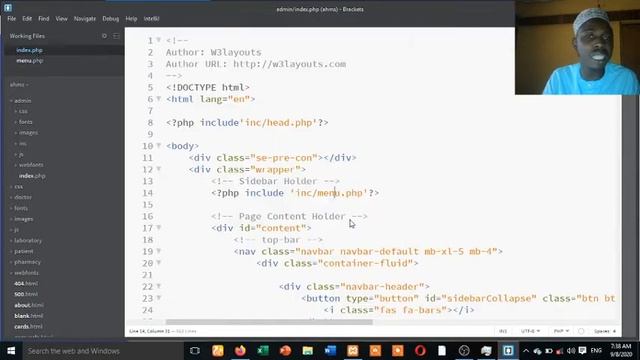640x360 pixels.
Task: Click the ENG language indicator in tray
Action: [x=596, y=351]
